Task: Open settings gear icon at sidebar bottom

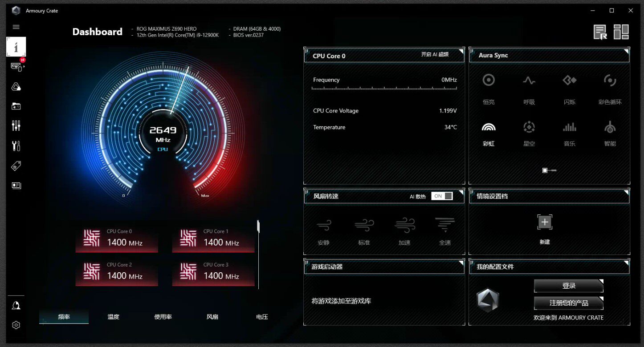Action: (16, 325)
